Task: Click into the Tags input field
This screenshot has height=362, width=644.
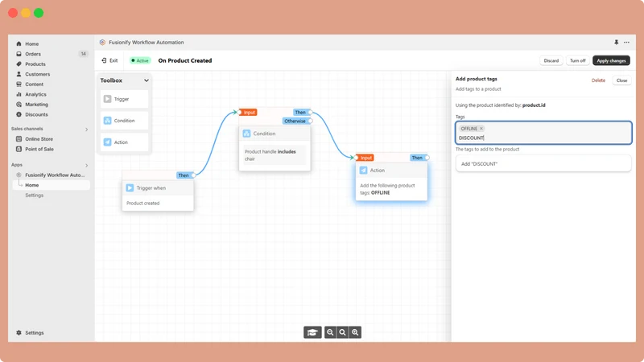Action: (543, 133)
